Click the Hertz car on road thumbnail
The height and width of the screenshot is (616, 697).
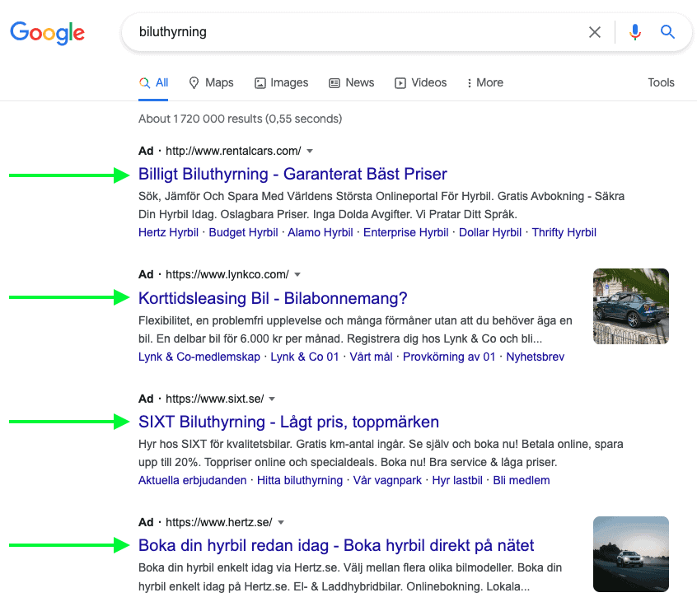coord(631,554)
